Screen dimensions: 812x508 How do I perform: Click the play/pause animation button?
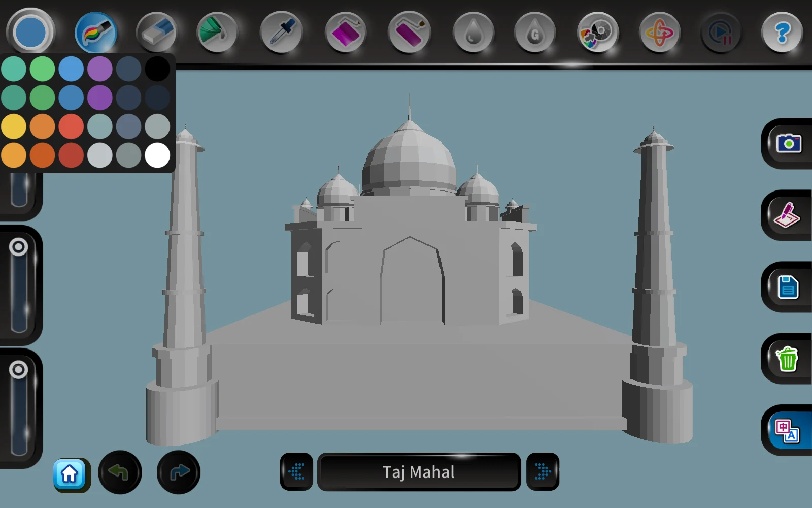click(721, 33)
